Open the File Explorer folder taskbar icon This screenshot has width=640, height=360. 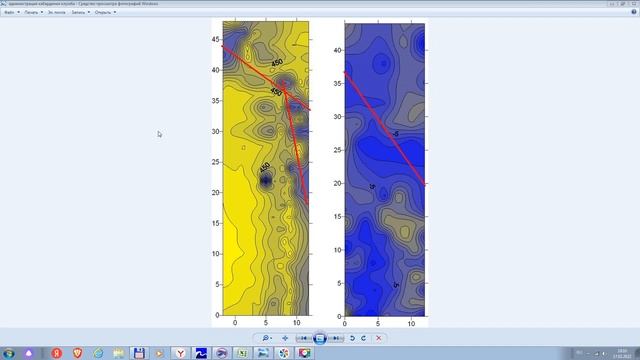(119, 353)
